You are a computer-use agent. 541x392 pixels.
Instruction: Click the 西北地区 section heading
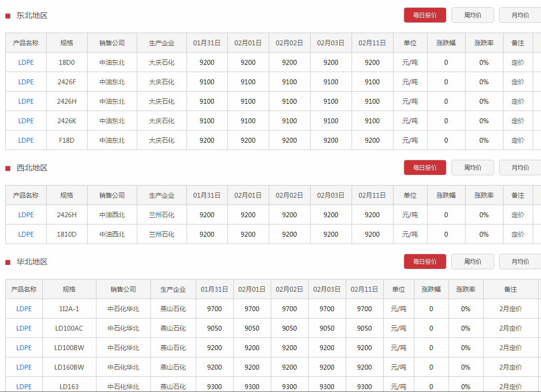tap(32, 168)
